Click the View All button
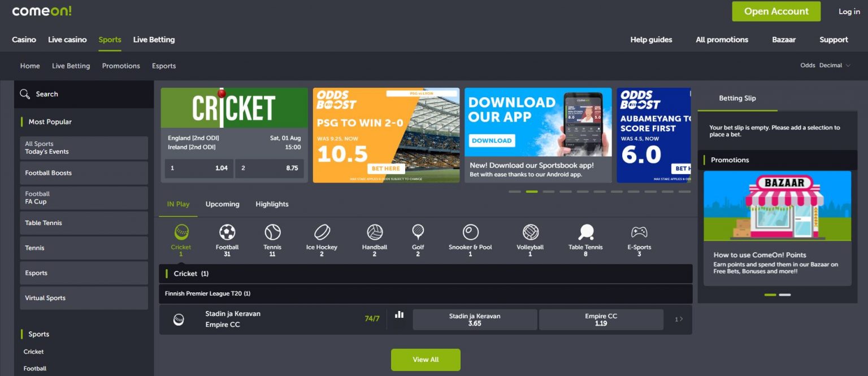This screenshot has height=376, width=868. [x=426, y=360]
